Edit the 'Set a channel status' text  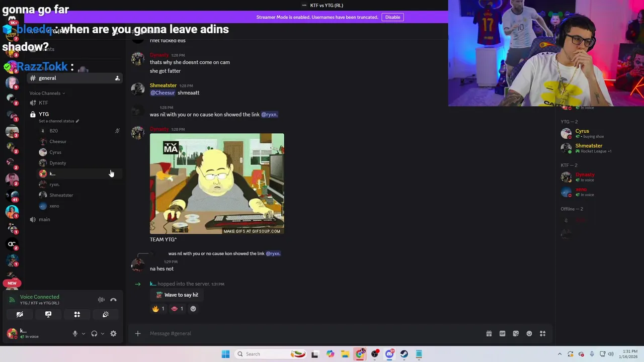[58, 121]
